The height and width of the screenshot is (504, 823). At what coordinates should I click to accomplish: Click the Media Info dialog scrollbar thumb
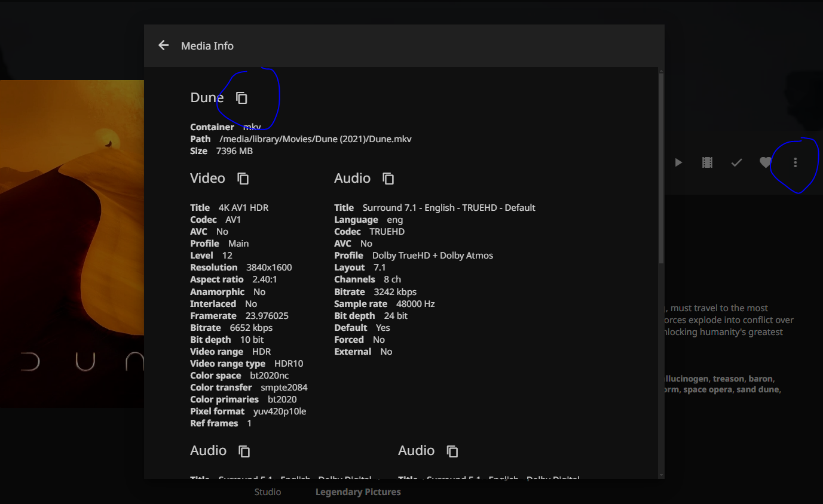coord(661,167)
